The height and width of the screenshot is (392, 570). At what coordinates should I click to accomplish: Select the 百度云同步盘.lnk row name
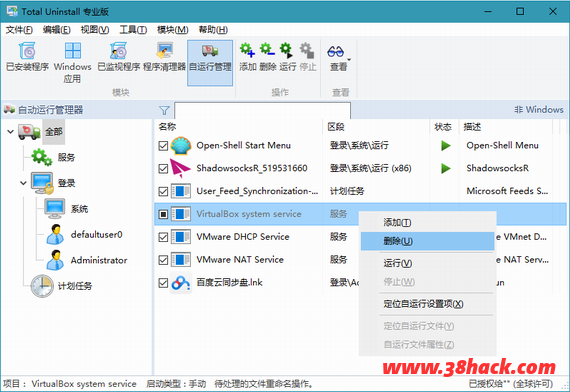coord(229,283)
